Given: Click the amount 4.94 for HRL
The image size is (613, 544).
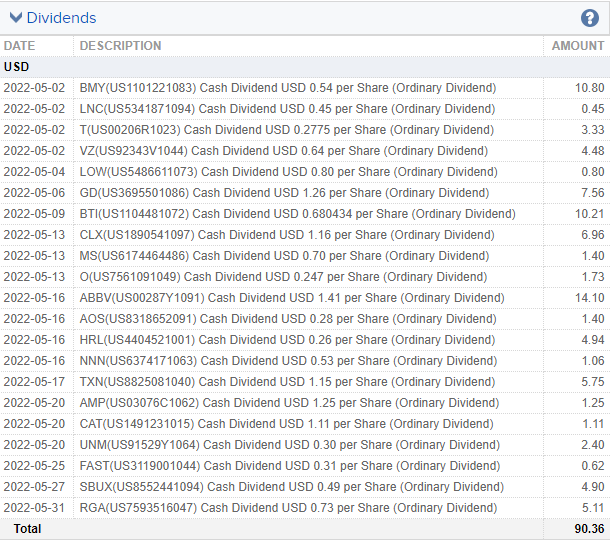Looking at the screenshot, I should 593,340.
